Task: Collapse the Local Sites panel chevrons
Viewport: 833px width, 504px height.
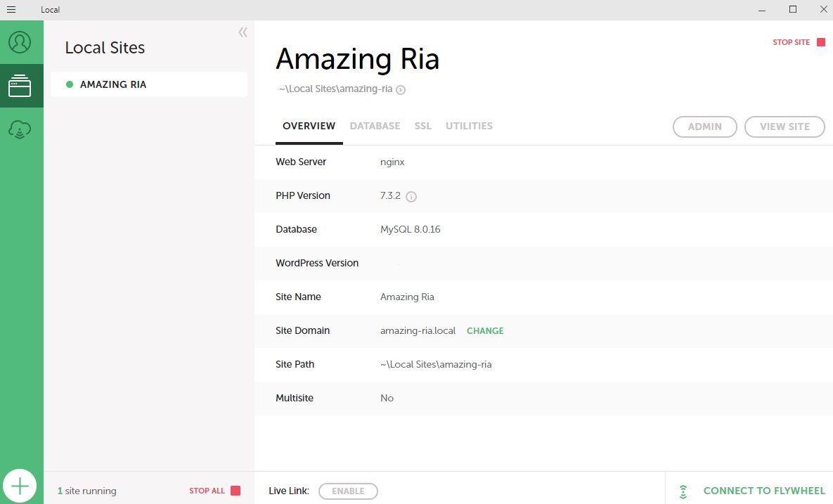Action: [x=243, y=32]
